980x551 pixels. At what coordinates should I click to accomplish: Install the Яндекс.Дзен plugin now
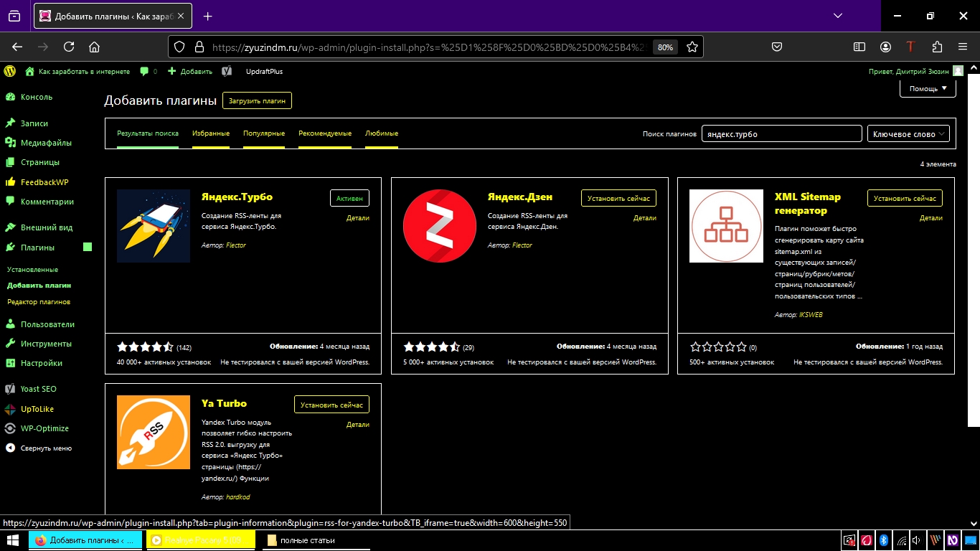pyautogui.click(x=618, y=198)
